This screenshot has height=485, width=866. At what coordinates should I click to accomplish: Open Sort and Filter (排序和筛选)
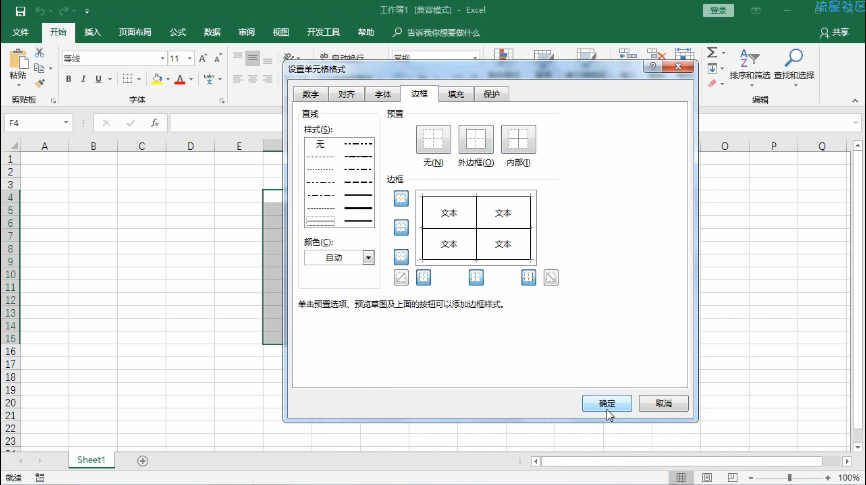tap(749, 65)
